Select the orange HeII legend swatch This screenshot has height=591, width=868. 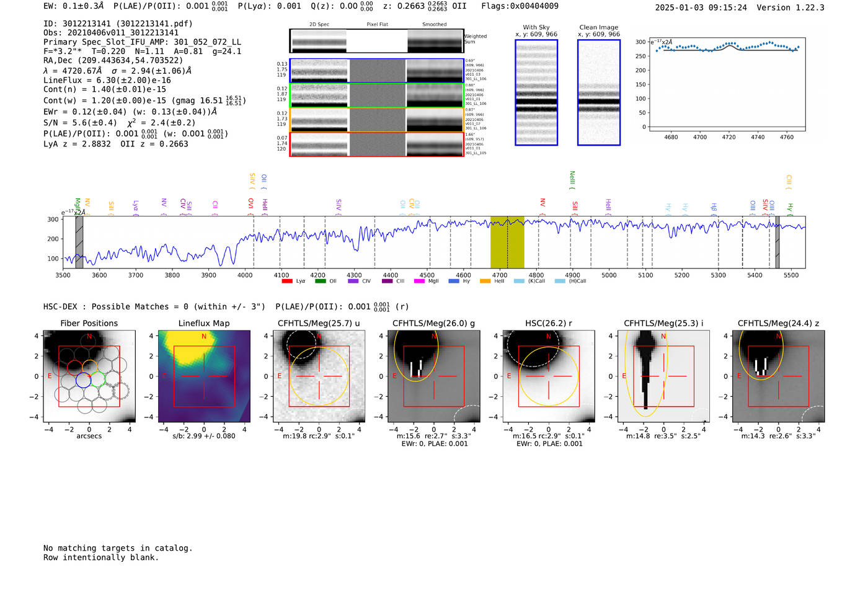pyautogui.click(x=485, y=282)
